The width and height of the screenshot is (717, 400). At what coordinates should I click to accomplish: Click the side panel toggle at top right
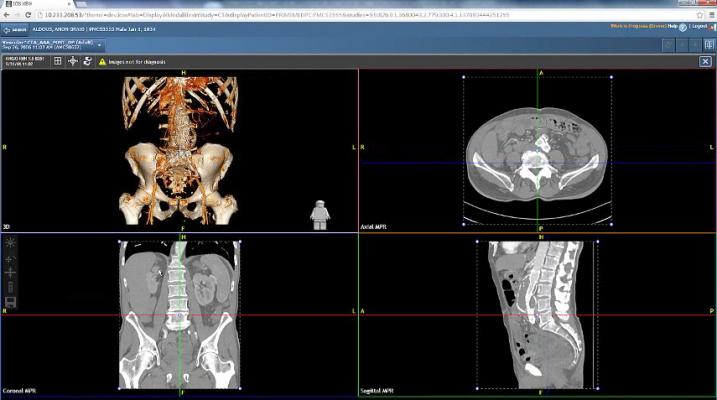point(706,44)
